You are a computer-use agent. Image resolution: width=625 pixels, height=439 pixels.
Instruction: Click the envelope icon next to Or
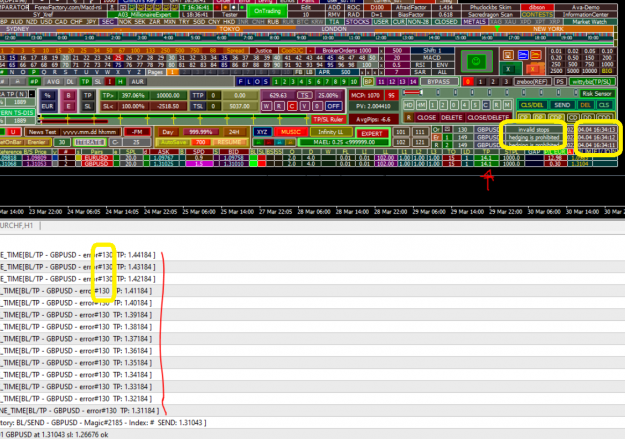pyautogui.click(x=447, y=130)
